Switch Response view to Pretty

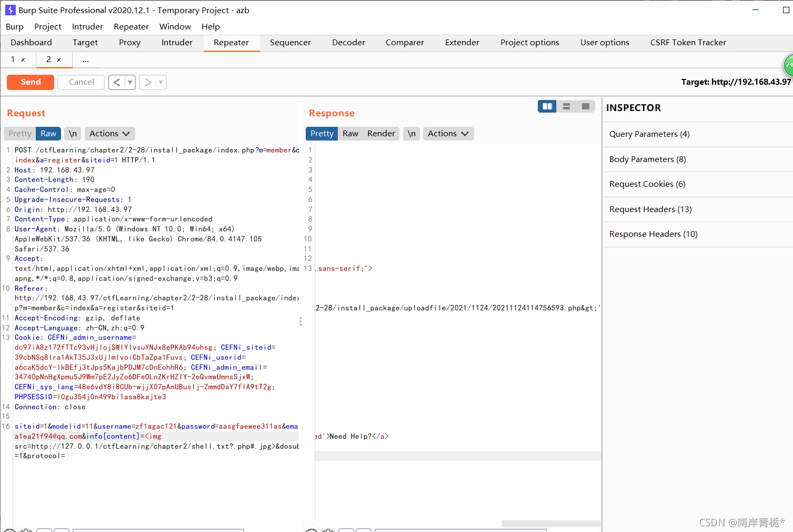[x=322, y=134]
